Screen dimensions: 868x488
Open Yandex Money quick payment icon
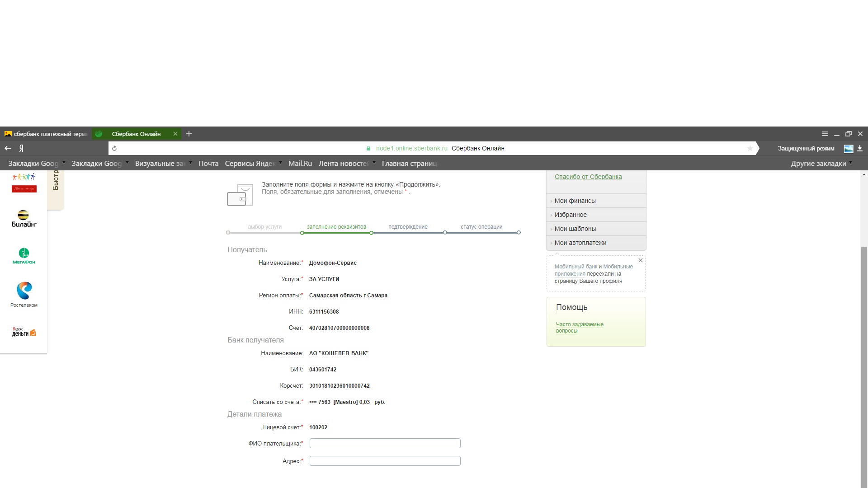pyautogui.click(x=24, y=332)
